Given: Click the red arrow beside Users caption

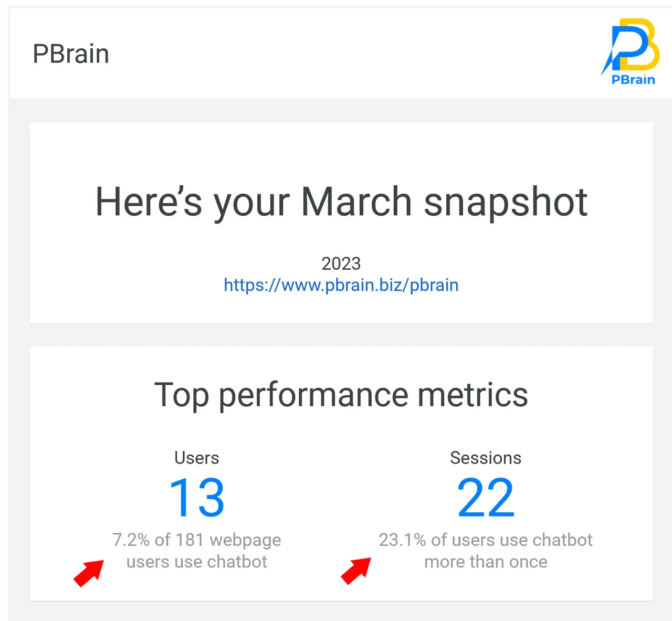Looking at the screenshot, I should click(x=89, y=573).
